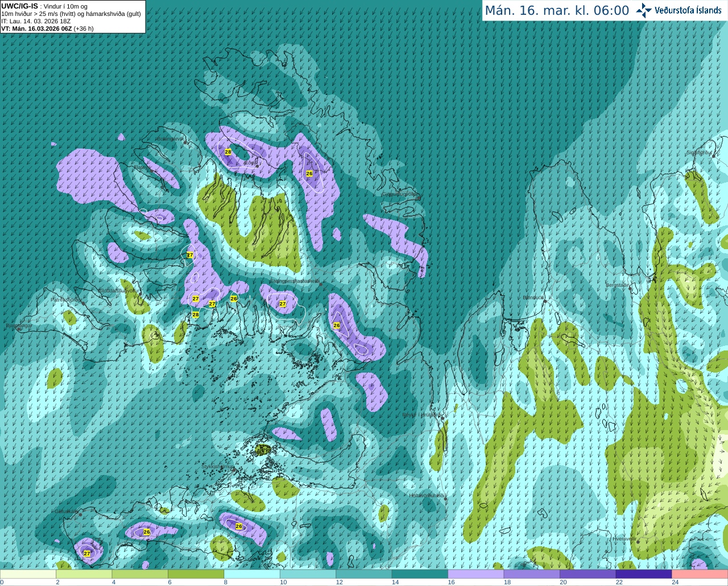Pick the 6–8 olive green legend swatch
Screen dimensions: 728x586
(x=196, y=574)
